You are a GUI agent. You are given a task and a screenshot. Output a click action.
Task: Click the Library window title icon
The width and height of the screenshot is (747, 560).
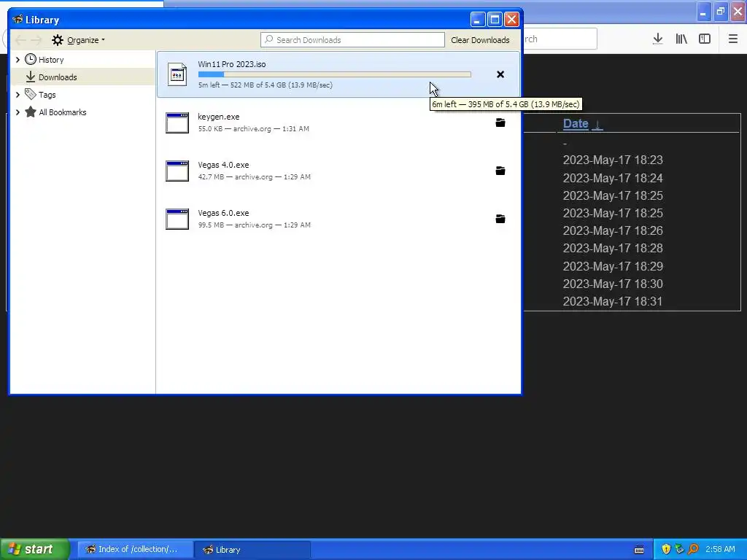click(18, 20)
